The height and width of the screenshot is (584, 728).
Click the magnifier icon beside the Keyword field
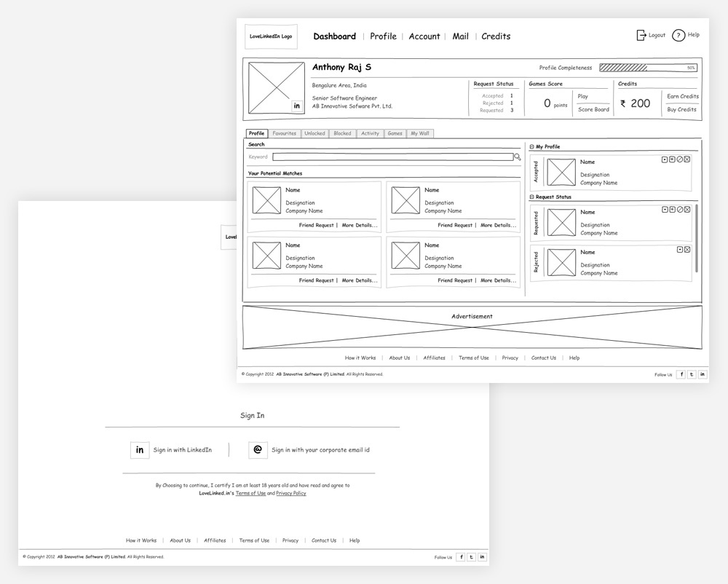517,157
